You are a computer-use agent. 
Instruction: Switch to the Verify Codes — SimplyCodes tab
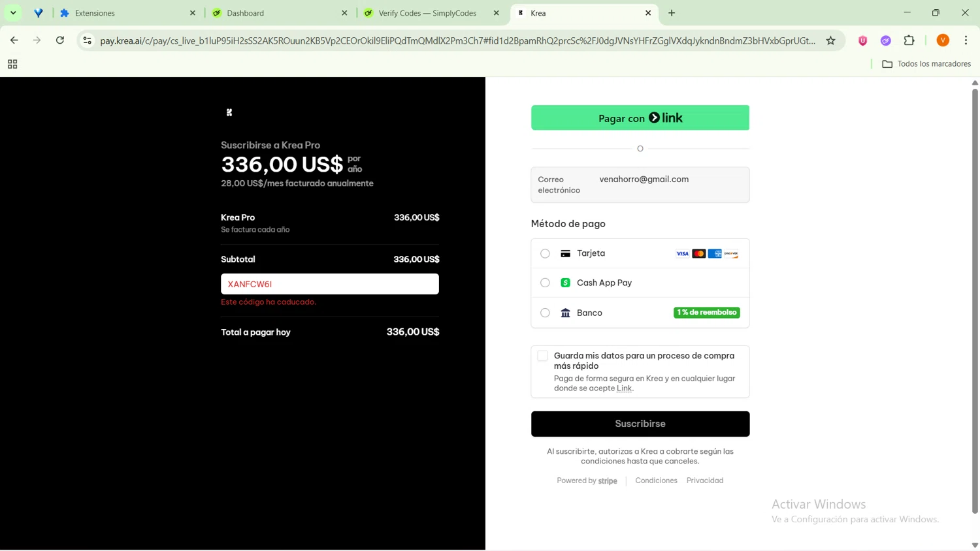point(431,13)
